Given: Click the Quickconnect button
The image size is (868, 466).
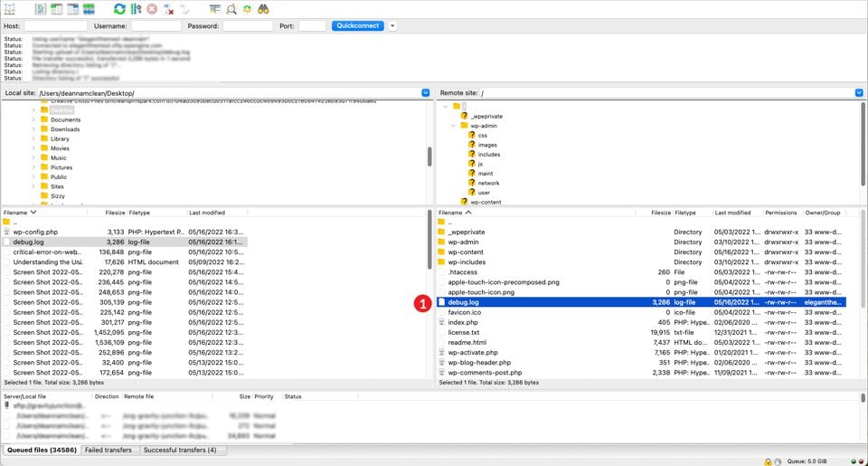Looking at the screenshot, I should click(x=357, y=26).
